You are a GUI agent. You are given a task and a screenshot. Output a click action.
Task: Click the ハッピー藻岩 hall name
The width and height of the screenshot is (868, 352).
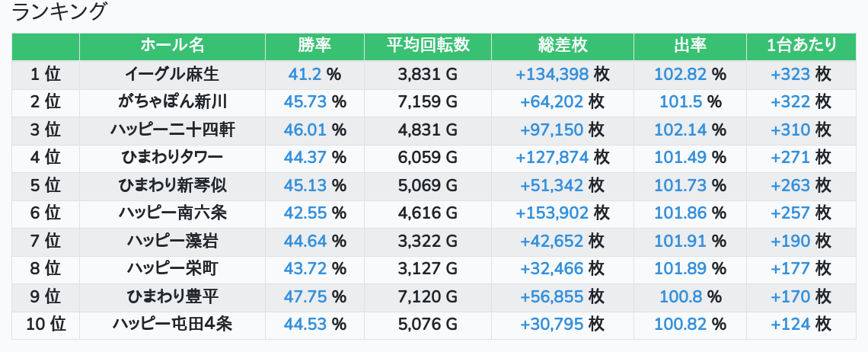tap(172, 241)
